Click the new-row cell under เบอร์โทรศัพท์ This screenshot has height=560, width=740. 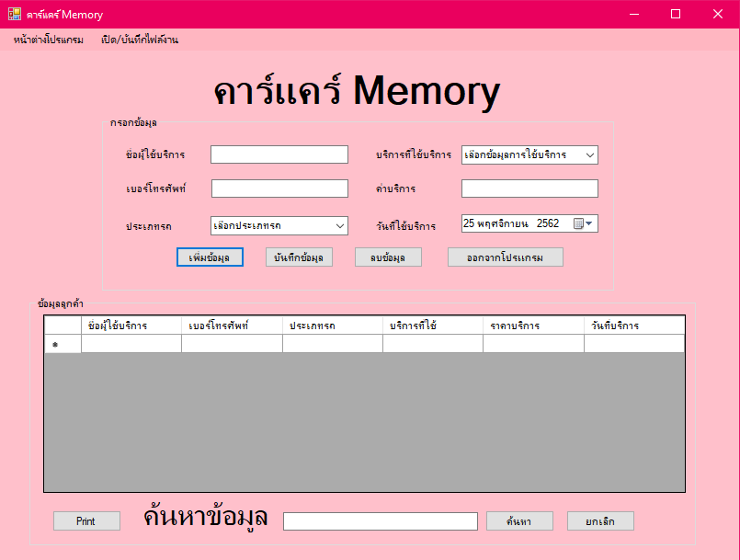tap(232, 344)
